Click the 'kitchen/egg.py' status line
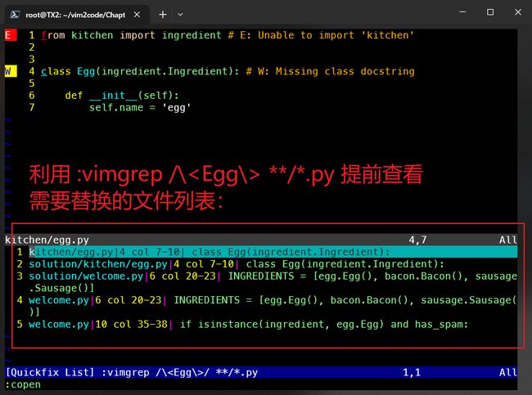 pos(261,240)
